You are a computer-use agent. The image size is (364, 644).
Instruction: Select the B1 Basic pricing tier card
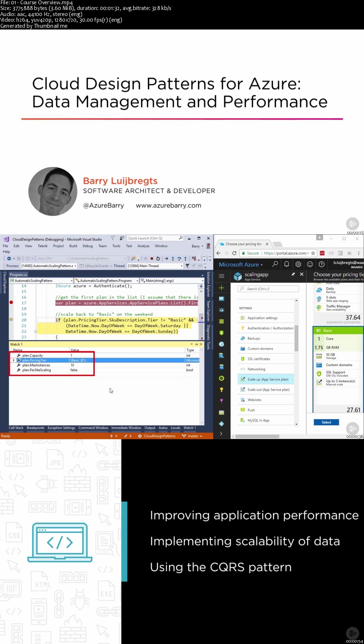click(338, 369)
